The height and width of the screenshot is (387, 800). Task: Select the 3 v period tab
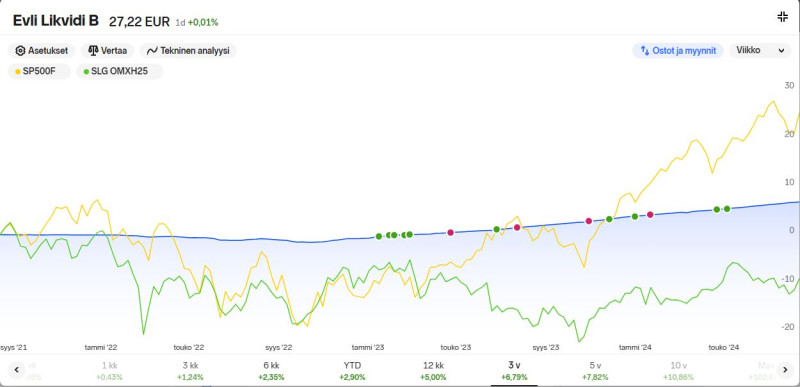(x=514, y=371)
